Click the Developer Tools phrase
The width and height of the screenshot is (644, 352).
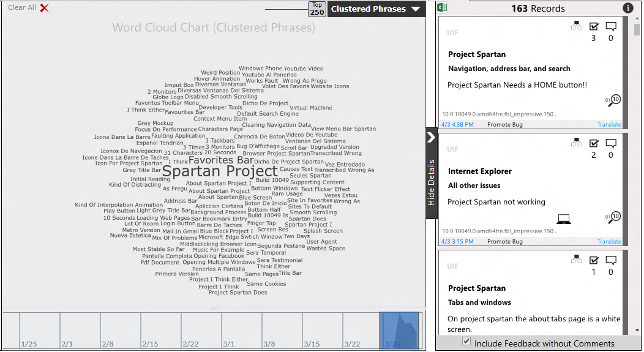point(220,107)
